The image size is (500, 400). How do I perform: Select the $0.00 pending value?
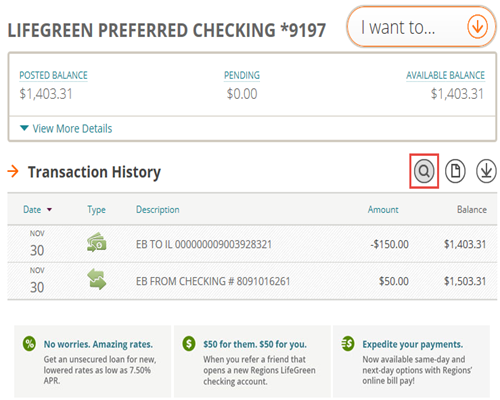point(242,94)
